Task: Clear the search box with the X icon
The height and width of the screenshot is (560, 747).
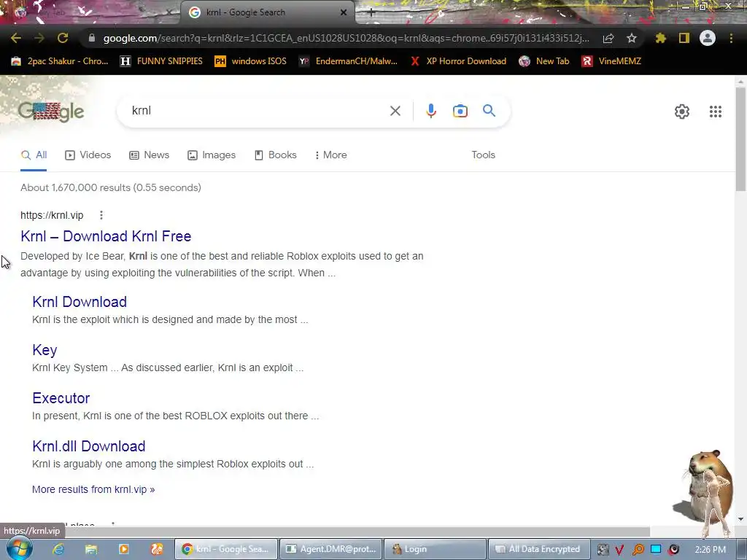Action: (x=395, y=111)
